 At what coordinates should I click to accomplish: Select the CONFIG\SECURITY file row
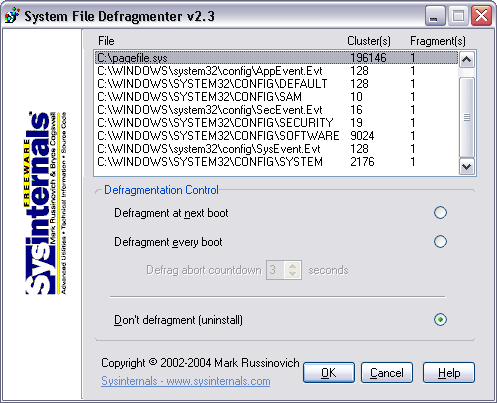click(x=277, y=123)
